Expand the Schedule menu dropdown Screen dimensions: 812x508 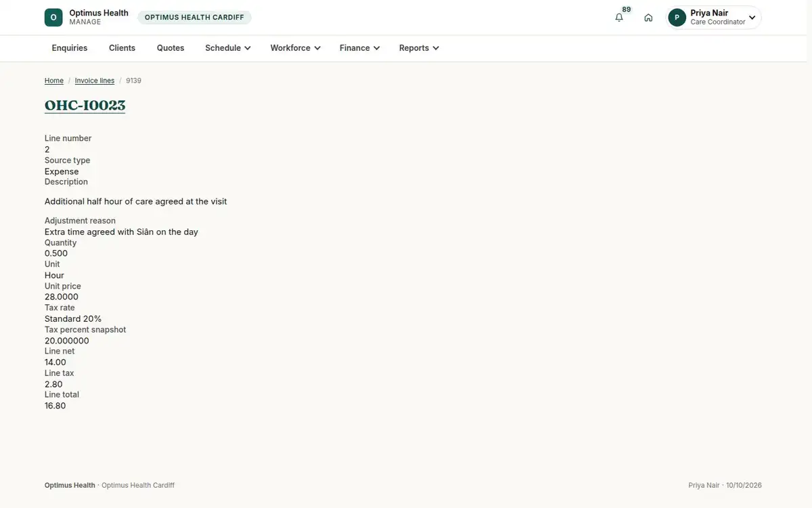228,48
